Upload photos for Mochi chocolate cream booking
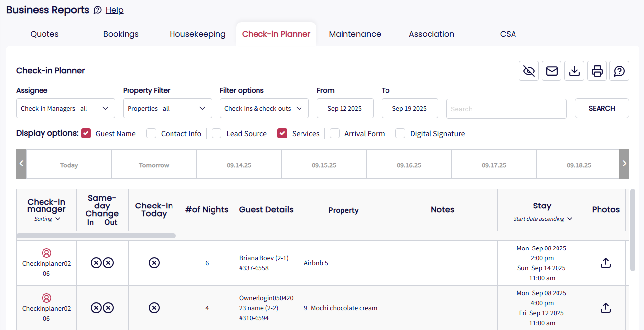Image resolution: width=644 pixels, height=330 pixels. coord(606,308)
